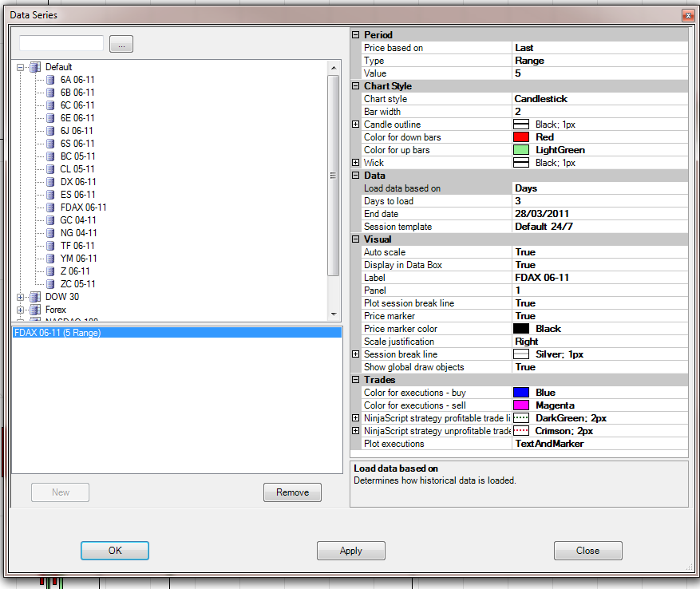Click the Black price marker color swatch
The image size is (700, 589).
[x=521, y=329]
